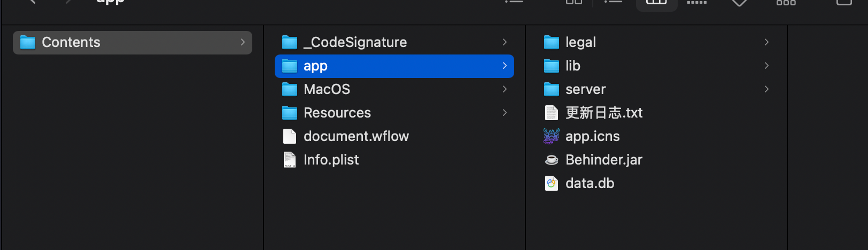Screen dimensions: 868x250
Task: Select the "lib" name label
Action: click(x=573, y=66)
